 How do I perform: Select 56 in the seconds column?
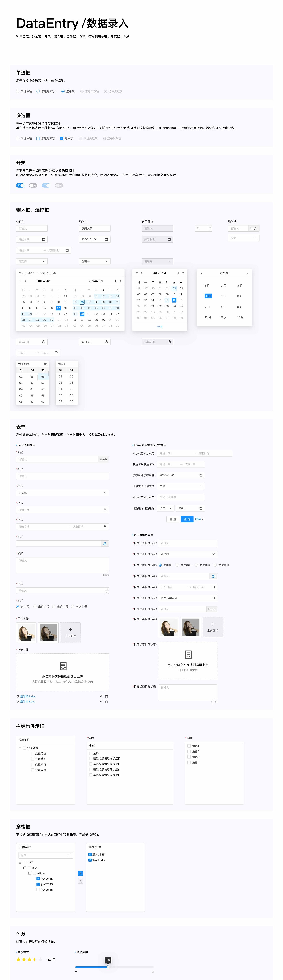point(43,377)
